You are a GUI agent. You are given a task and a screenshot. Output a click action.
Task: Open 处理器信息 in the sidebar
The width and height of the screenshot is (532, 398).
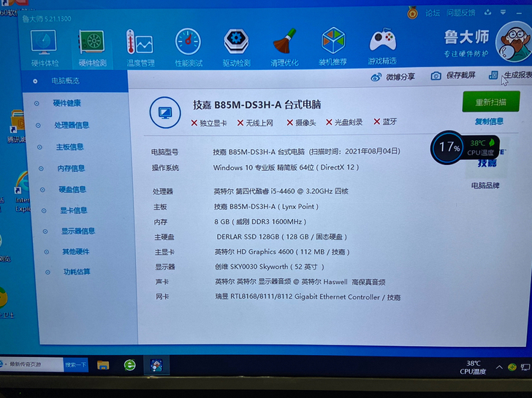pyautogui.click(x=72, y=125)
